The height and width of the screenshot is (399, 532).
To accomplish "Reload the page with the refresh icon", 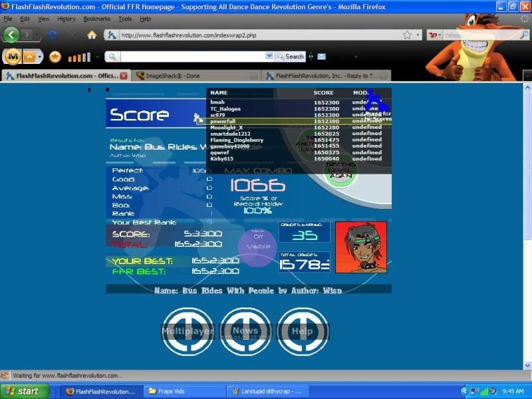I will [x=53, y=35].
